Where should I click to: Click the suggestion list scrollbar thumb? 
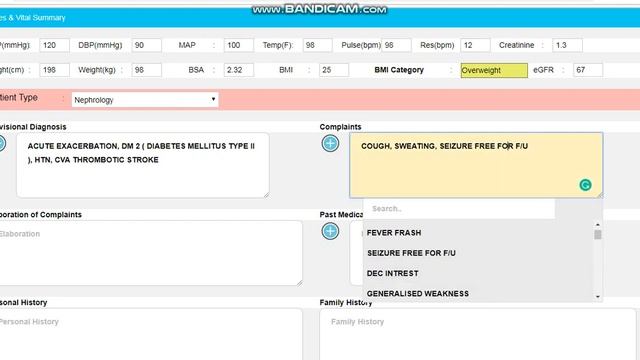[598, 235]
